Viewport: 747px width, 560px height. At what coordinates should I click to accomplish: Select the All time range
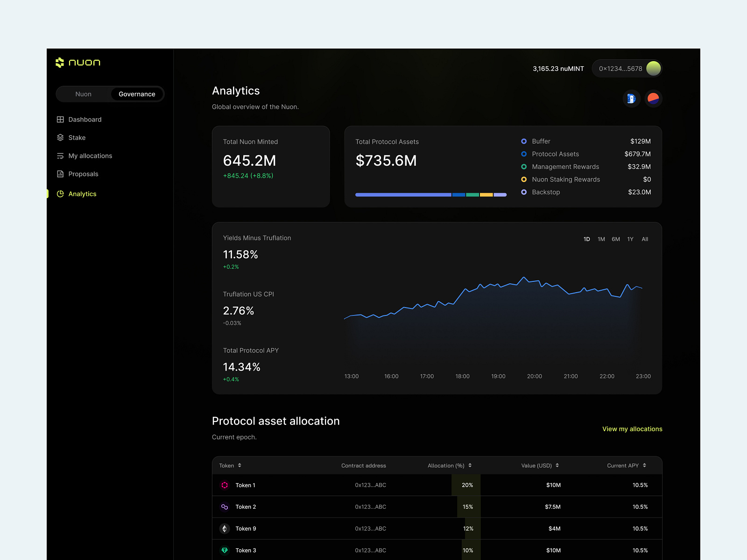click(x=645, y=239)
